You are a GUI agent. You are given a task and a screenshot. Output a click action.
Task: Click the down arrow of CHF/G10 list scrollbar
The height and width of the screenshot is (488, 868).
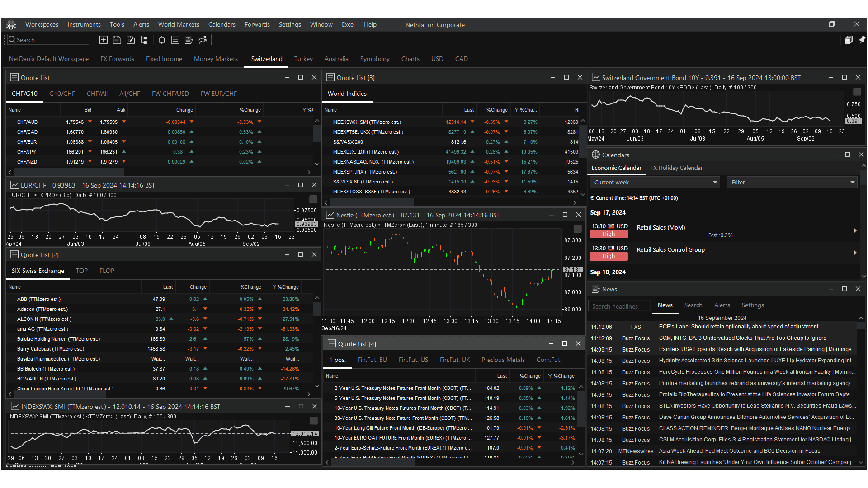[317, 164]
